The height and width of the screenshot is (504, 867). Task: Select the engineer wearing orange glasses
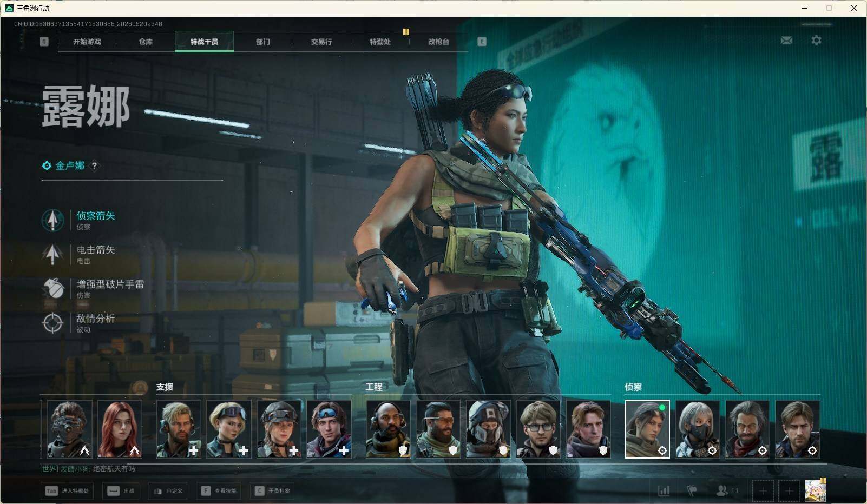point(438,429)
